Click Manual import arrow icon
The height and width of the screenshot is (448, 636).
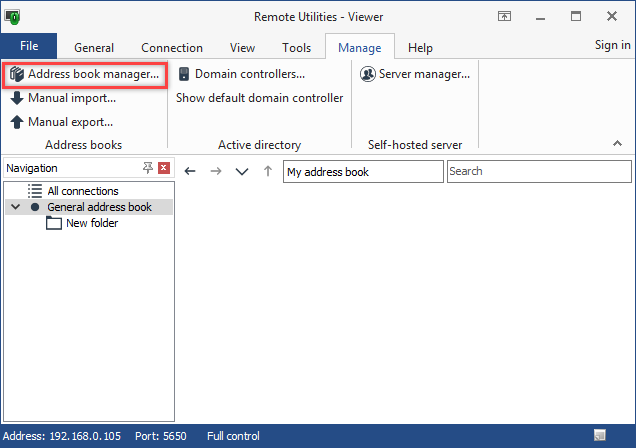(x=17, y=98)
